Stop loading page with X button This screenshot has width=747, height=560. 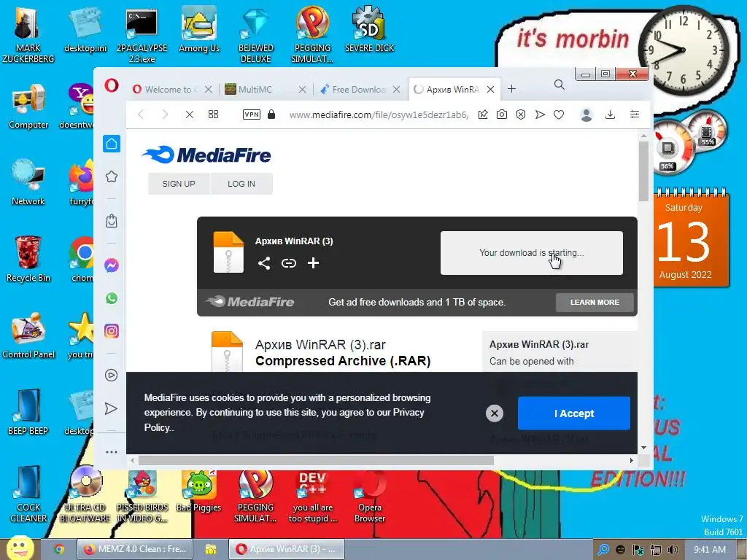click(189, 114)
